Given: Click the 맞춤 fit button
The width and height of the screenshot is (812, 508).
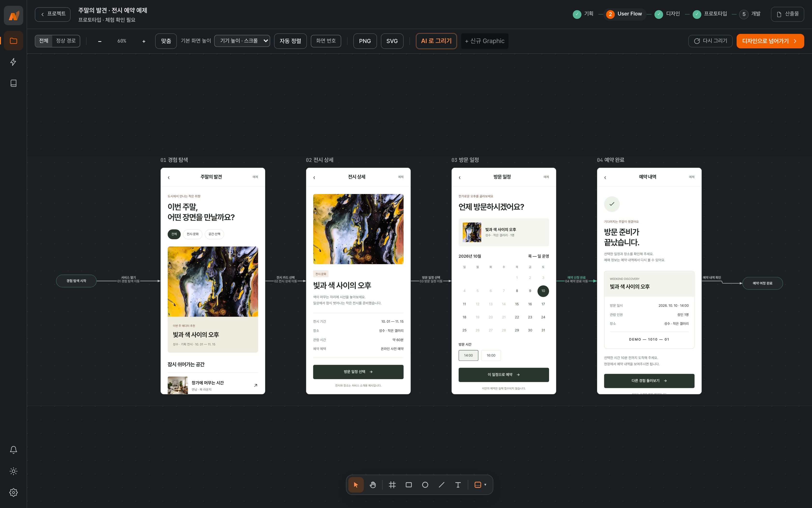Looking at the screenshot, I should [x=166, y=41].
